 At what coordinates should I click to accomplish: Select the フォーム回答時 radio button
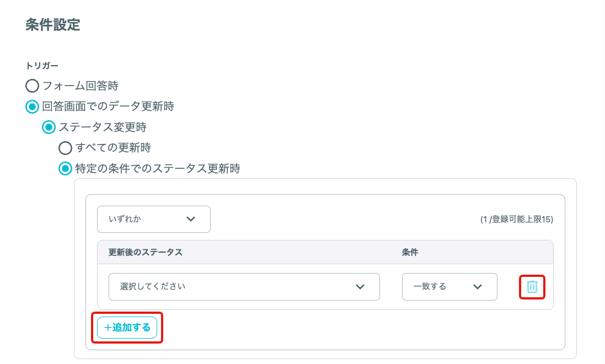pyautogui.click(x=32, y=85)
